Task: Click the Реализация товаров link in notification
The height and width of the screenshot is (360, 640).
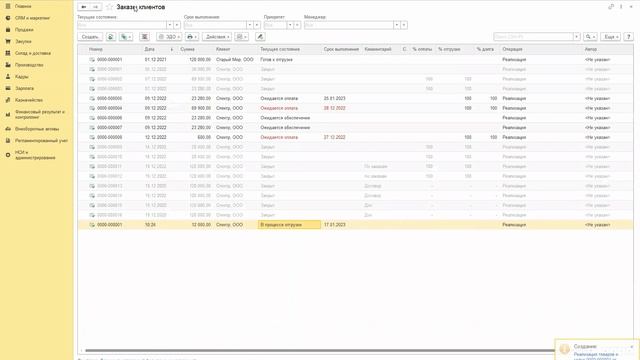Action: pyautogui.click(x=596, y=356)
